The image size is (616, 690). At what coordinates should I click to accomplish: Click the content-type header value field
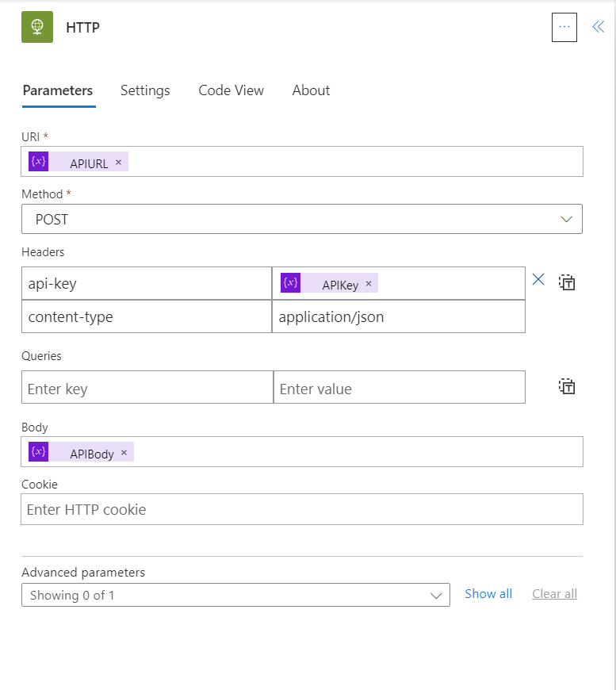(x=398, y=317)
